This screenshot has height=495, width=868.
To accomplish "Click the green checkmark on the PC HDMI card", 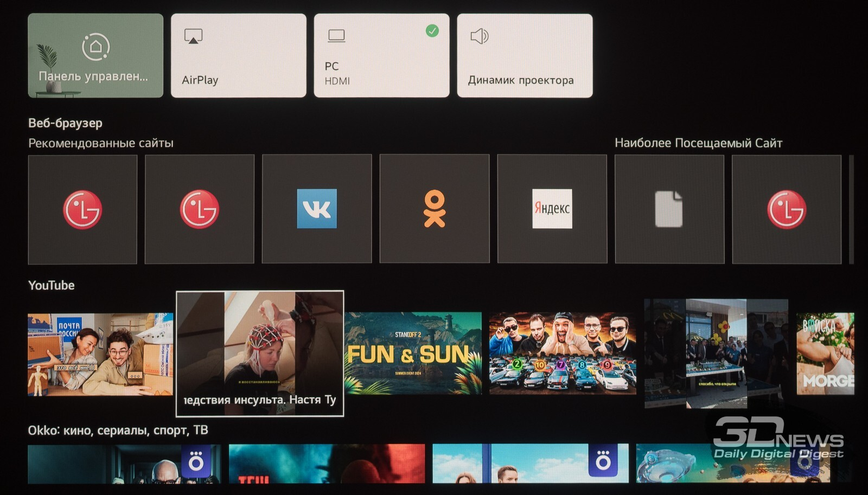I will pos(432,31).
